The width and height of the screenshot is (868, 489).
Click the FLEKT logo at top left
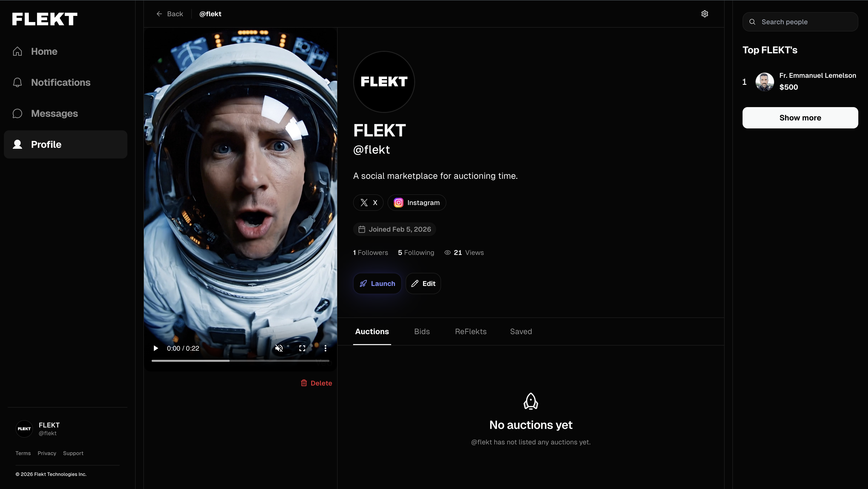pos(44,19)
